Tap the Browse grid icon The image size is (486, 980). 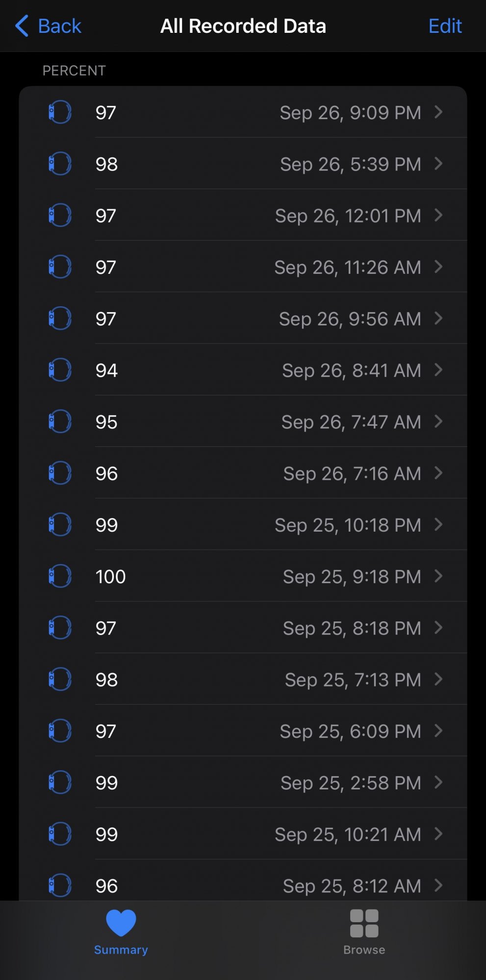pos(364,923)
